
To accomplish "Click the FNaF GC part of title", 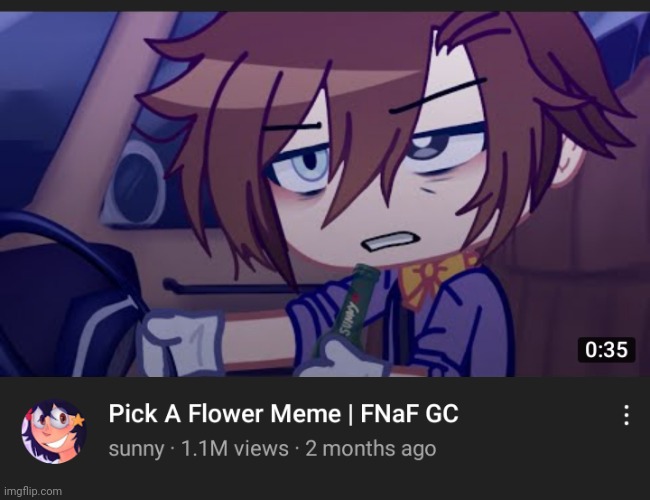I will pos(410,414).
